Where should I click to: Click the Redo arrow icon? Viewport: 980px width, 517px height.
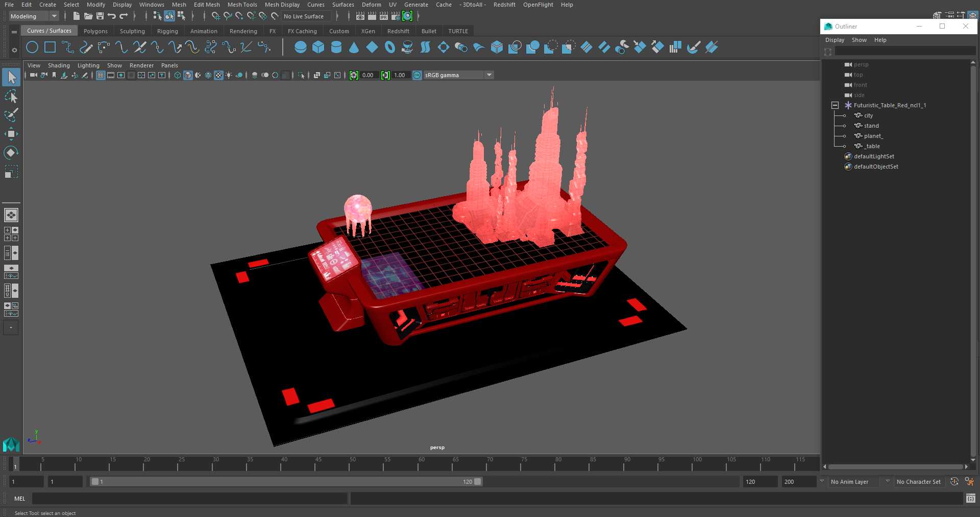point(124,16)
